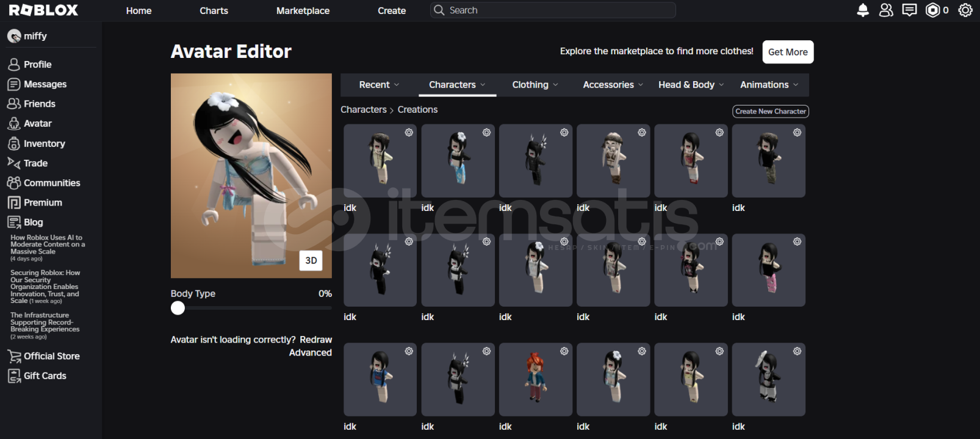Click the Gift Cards icon

pos(14,376)
